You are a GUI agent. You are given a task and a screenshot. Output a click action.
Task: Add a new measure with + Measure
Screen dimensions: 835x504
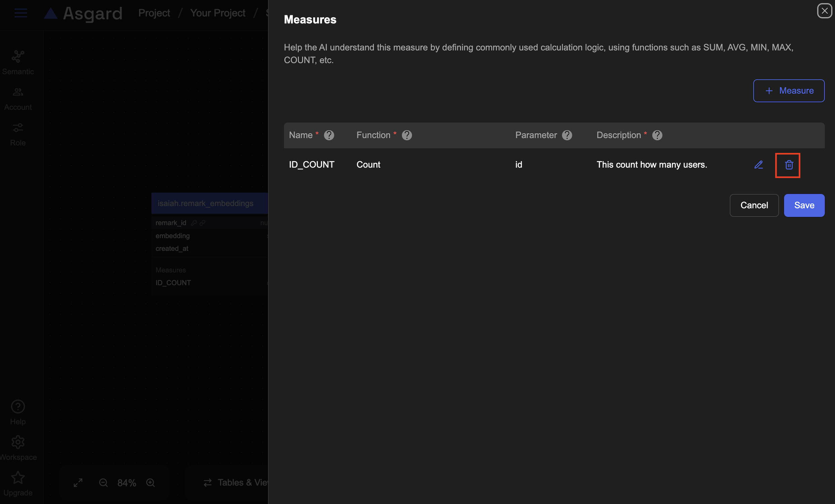coord(789,90)
